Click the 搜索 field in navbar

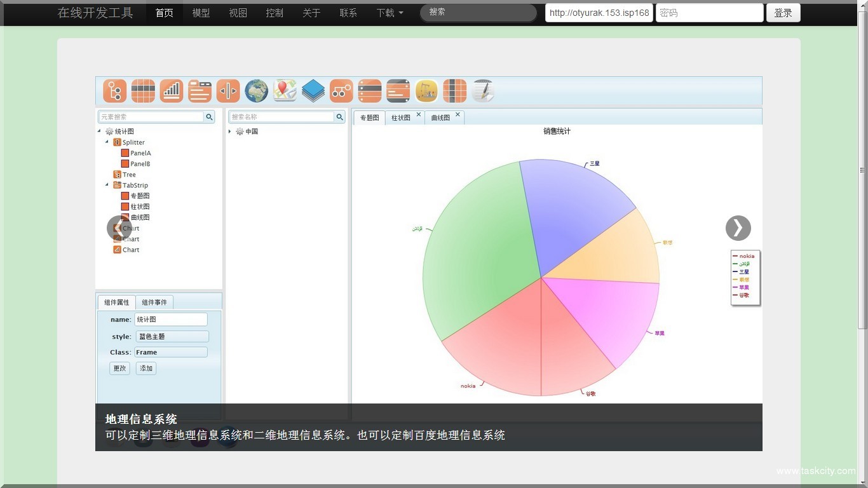(x=478, y=13)
